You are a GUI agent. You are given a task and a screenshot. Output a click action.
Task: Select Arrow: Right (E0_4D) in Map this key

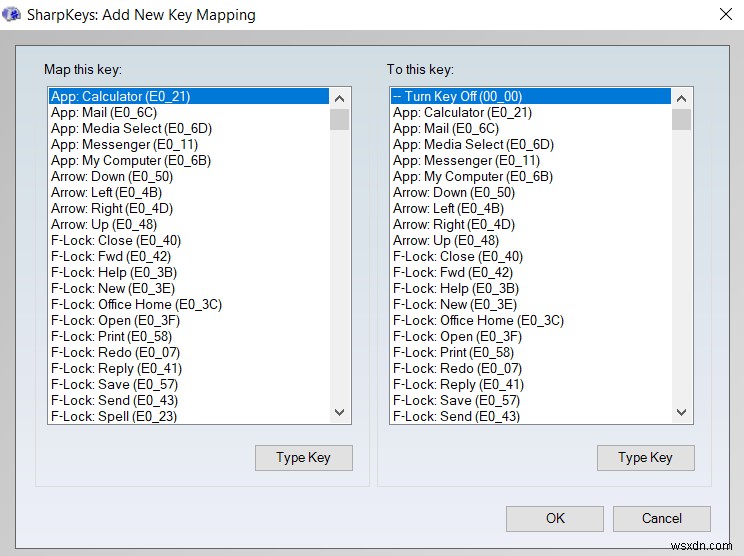tap(189, 208)
